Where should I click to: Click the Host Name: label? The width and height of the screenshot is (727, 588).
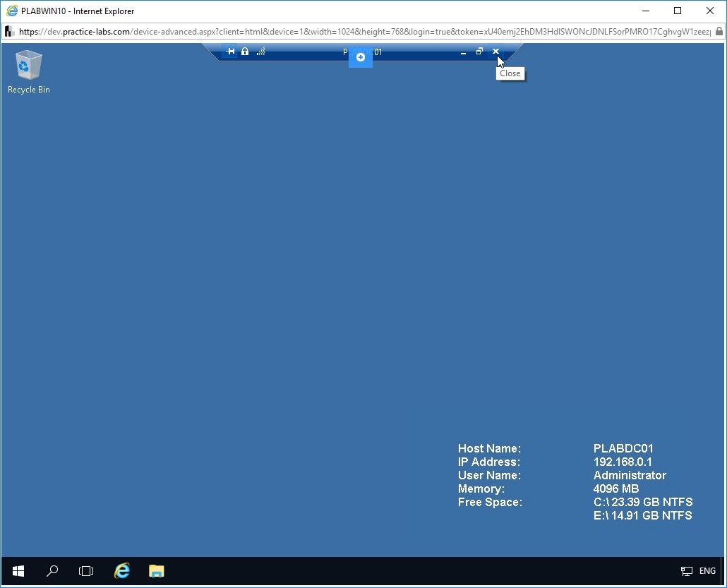pyautogui.click(x=489, y=448)
